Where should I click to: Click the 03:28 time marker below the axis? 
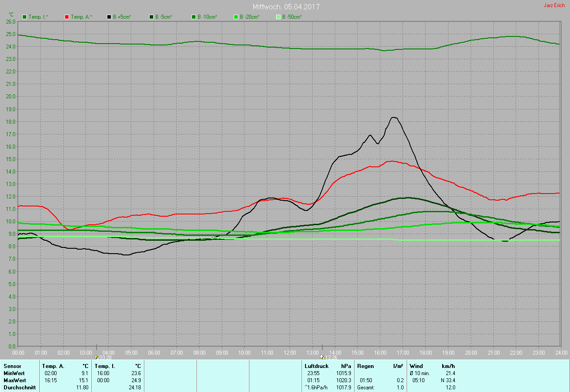103,357
